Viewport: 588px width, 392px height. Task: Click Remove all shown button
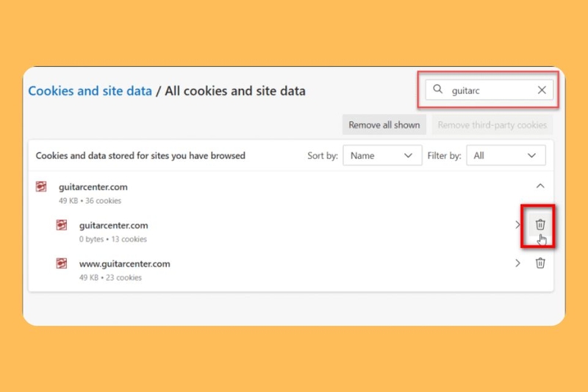tap(384, 125)
